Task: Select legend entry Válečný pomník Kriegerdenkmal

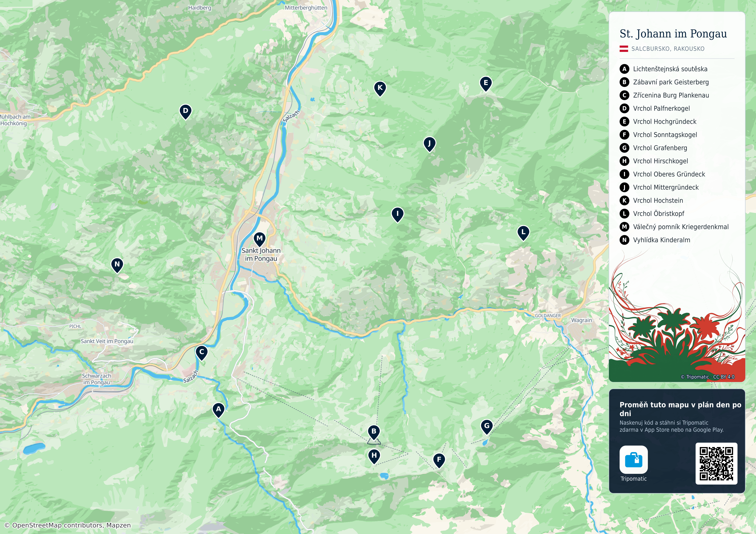Action: (x=674, y=227)
